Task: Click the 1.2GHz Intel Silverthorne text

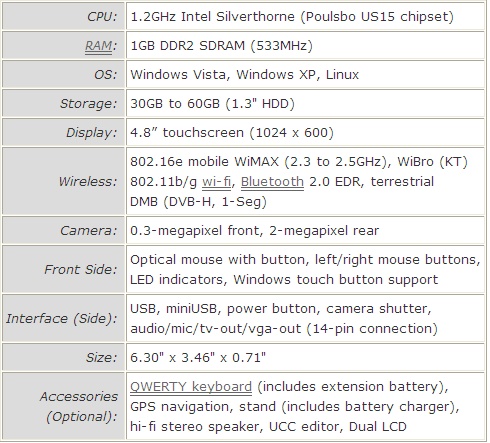Action: [212, 17]
